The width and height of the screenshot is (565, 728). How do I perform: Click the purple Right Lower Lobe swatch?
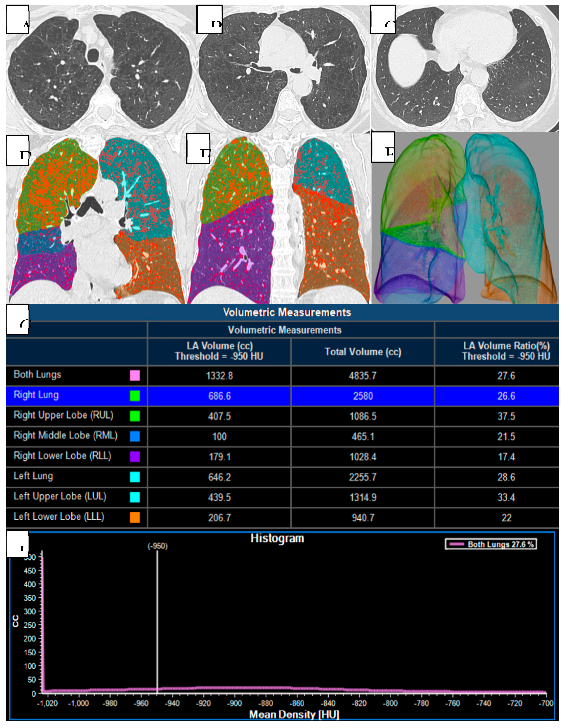coord(135,457)
